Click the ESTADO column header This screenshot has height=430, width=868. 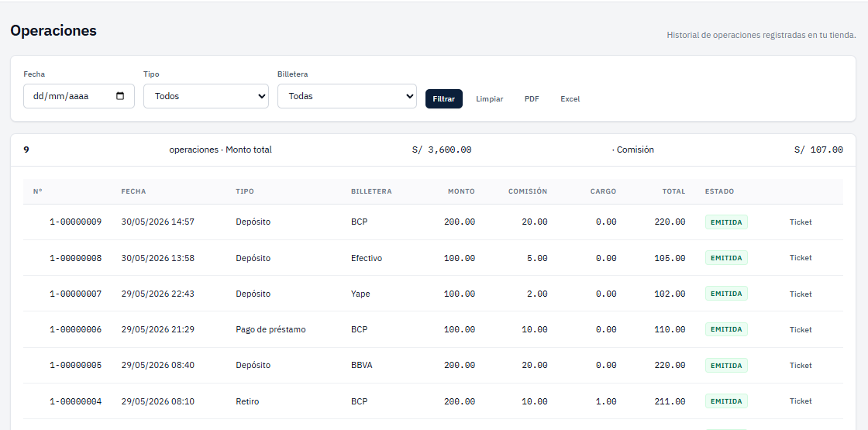[720, 191]
